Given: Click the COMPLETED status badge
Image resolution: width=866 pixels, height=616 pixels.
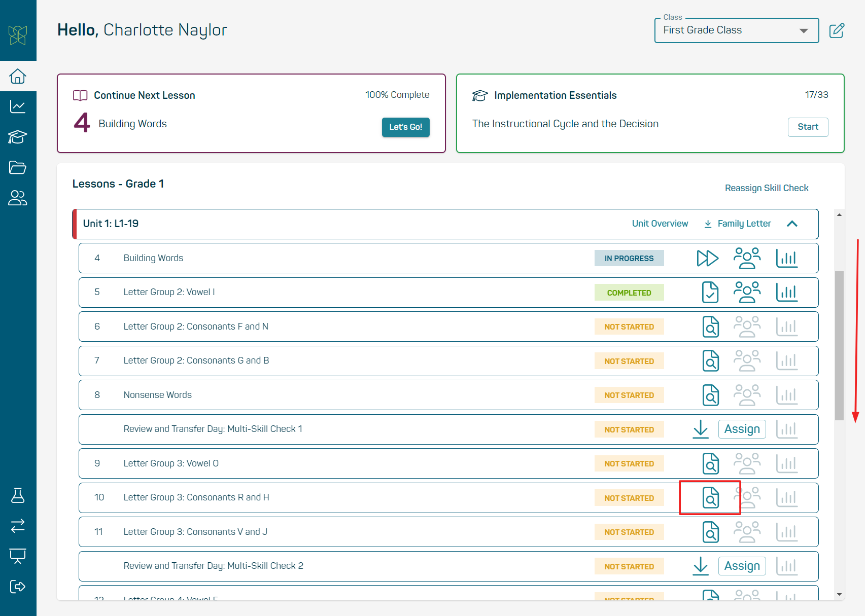Looking at the screenshot, I should 629,293.
